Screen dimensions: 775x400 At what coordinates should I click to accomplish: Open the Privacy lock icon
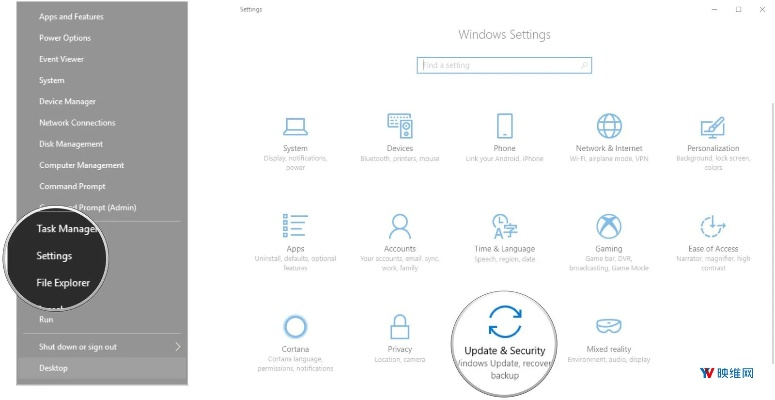pos(400,326)
